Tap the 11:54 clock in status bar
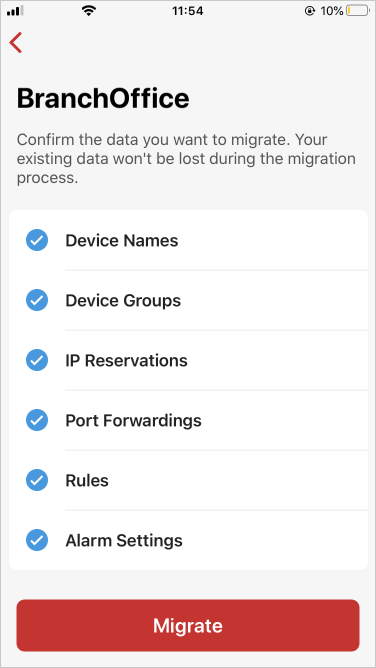This screenshot has width=376, height=668. click(x=188, y=11)
